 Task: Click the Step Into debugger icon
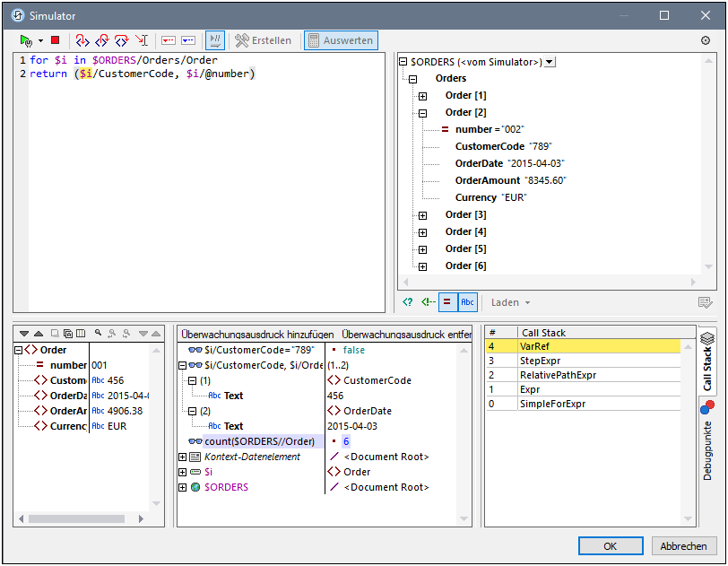(x=82, y=40)
